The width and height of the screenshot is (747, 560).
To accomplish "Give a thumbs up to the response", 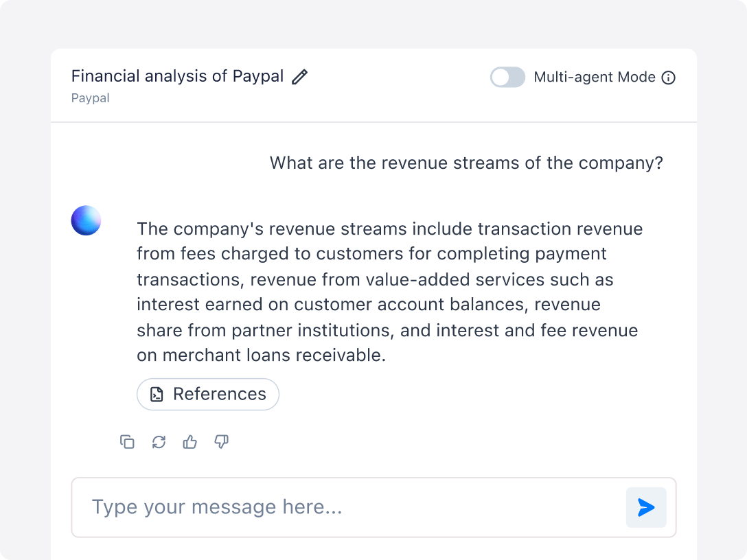I will [189, 442].
